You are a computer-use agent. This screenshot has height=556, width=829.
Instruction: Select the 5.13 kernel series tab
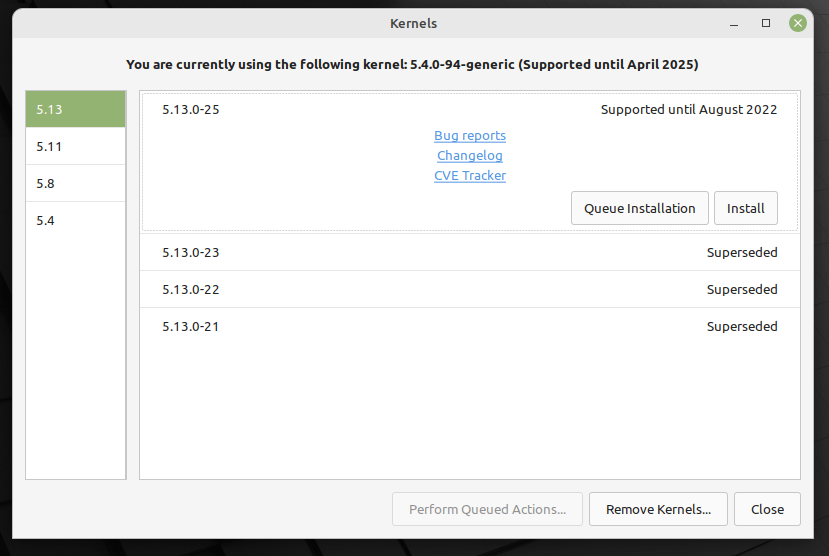[x=75, y=110]
